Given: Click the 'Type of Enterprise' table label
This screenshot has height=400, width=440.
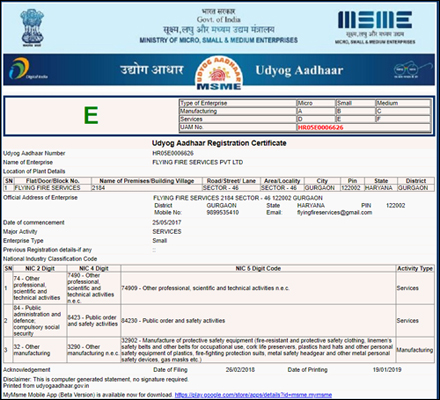Looking at the screenshot, I should coord(204,103).
